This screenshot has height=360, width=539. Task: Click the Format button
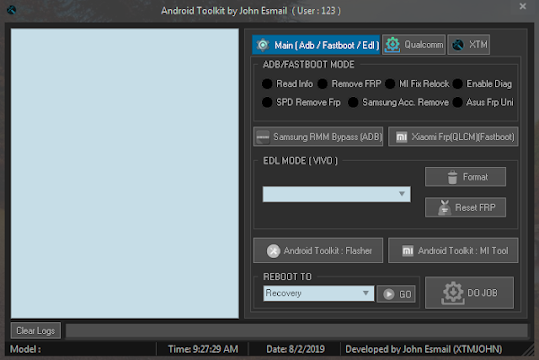(465, 177)
